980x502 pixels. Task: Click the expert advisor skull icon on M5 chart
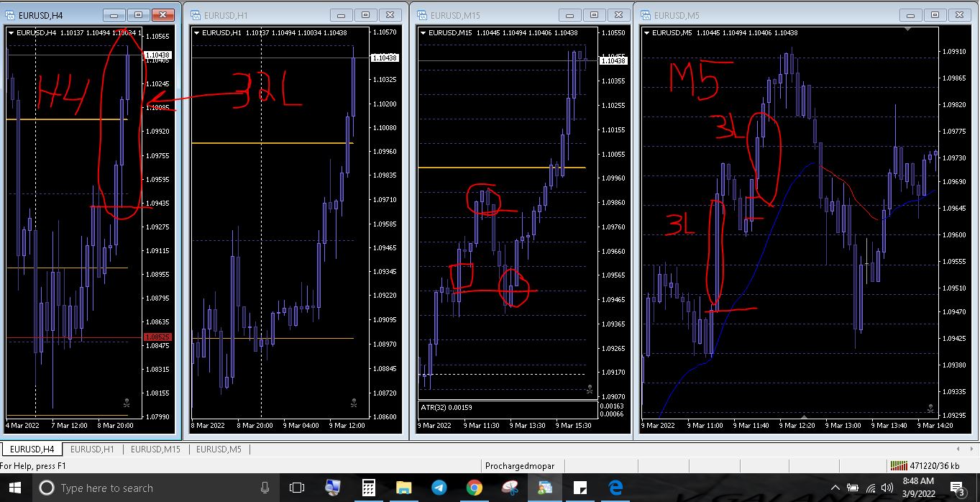tap(930, 409)
